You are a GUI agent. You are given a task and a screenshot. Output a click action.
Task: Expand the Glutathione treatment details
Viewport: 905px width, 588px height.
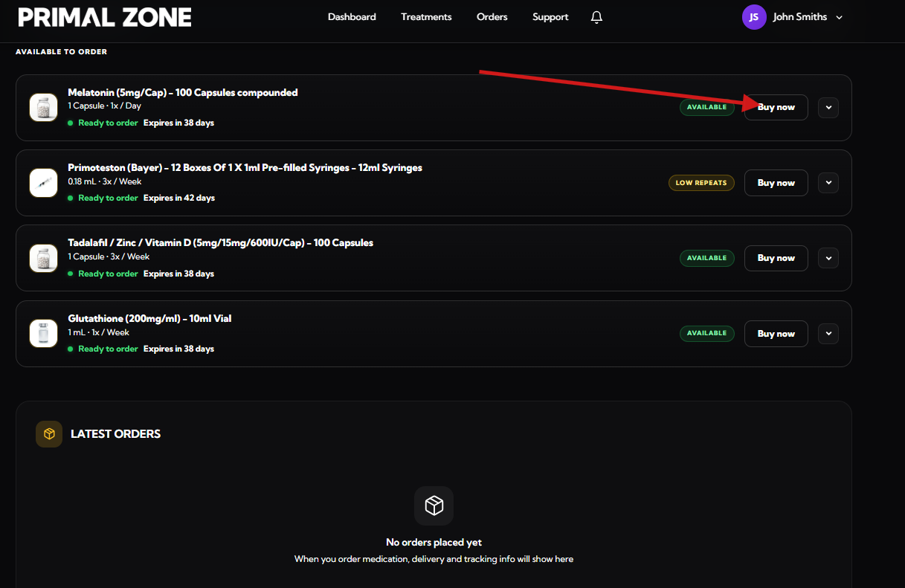[x=828, y=334]
